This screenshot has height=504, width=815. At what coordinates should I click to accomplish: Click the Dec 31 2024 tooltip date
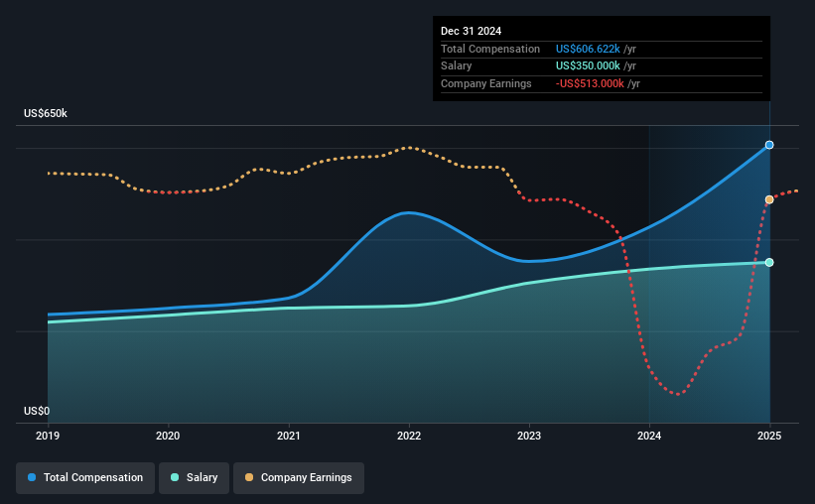pos(471,31)
